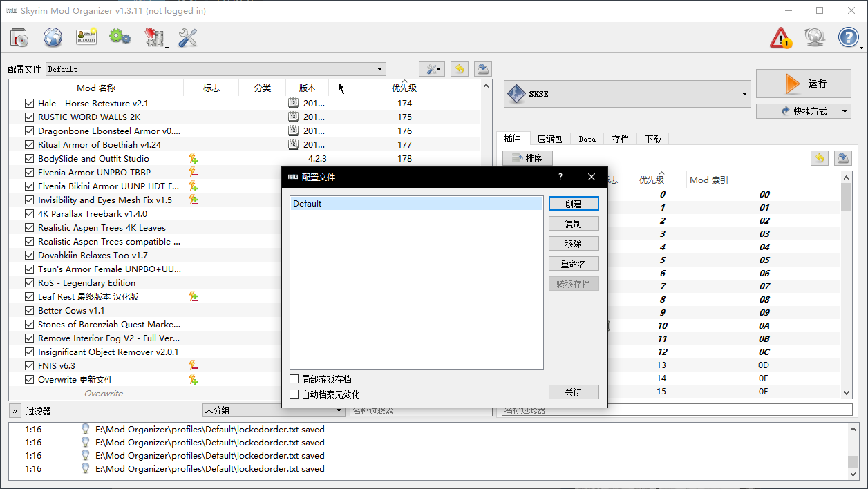The width and height of the screenshot is (868, 489).
Task: Click the 运行 run button
Action: (x=804, y=84)
